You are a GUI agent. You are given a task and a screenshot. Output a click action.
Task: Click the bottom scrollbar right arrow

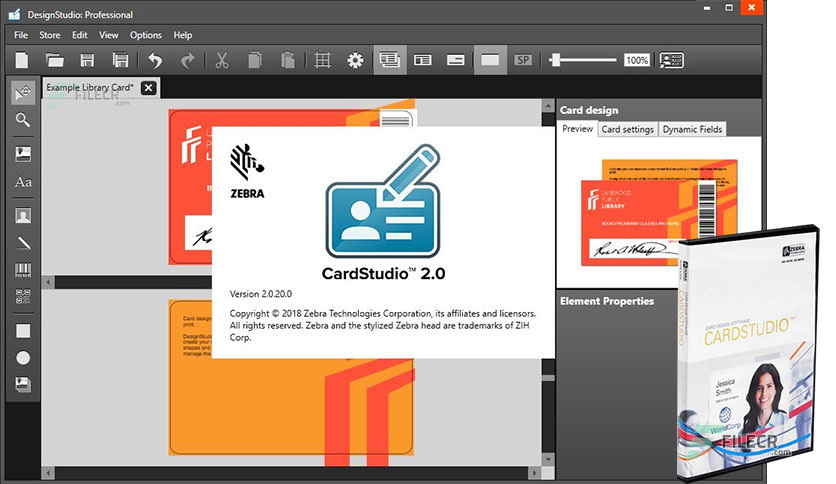tap(534, 473)
